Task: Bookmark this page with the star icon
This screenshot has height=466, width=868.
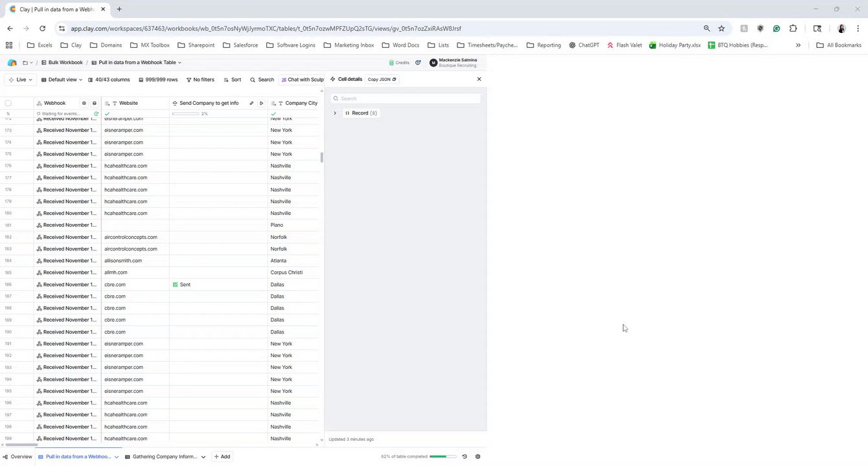Action: 722,28
